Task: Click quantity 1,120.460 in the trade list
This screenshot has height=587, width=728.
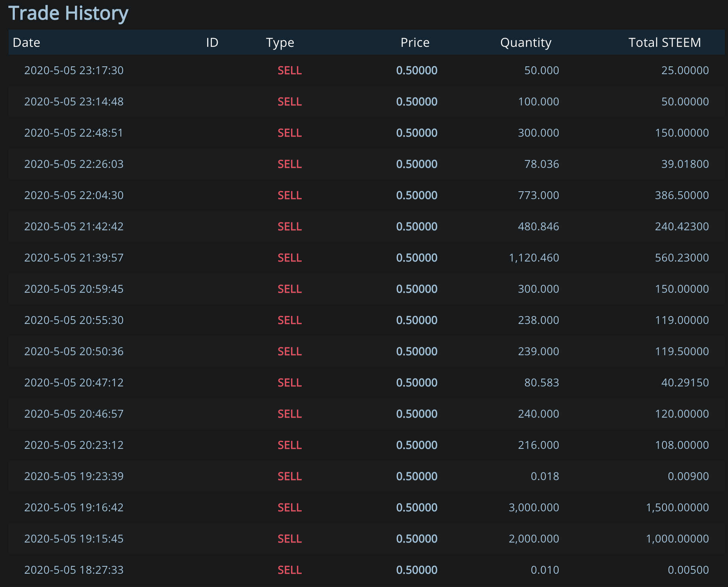Action: point(534,258)
